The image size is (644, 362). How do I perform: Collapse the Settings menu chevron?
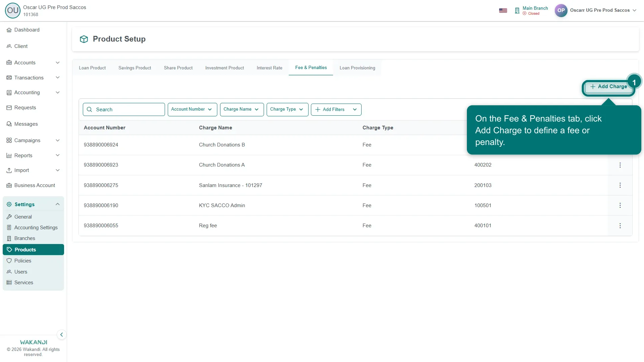[x=58, y=204]
